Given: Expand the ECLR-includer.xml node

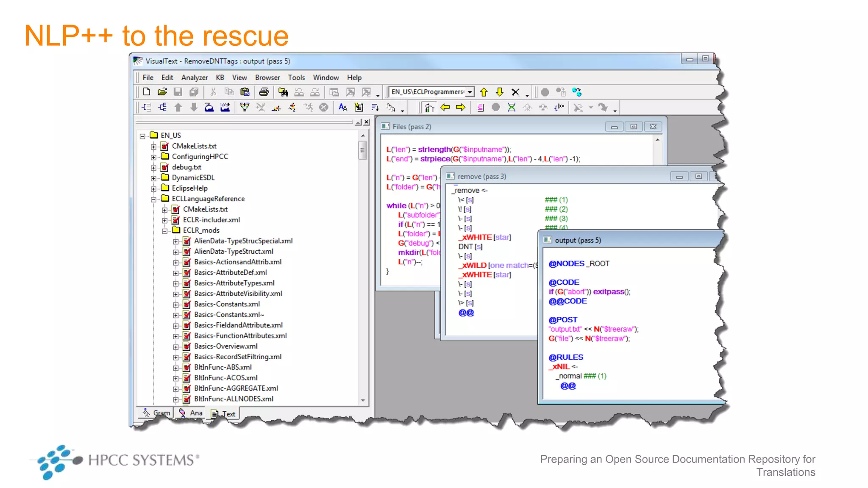Looking at the screenshot, I should (165, 220).
